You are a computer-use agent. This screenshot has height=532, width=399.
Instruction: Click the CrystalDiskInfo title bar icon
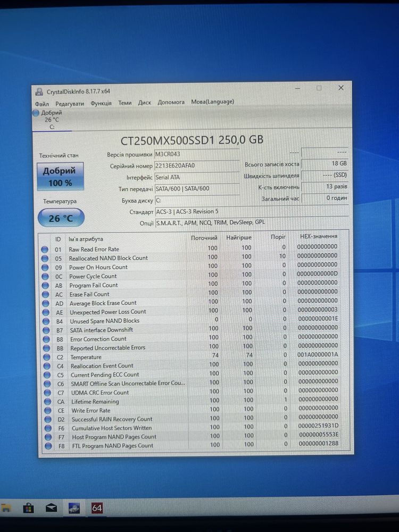click(x=39, y=92)
